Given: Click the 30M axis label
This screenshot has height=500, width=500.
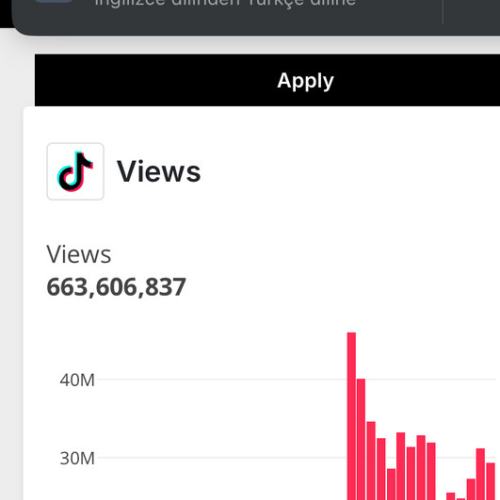Looking at the screenshot, I should click(77, 458).
